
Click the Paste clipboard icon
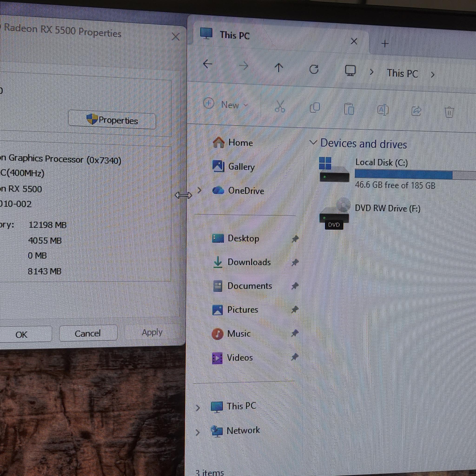(349, 109)
